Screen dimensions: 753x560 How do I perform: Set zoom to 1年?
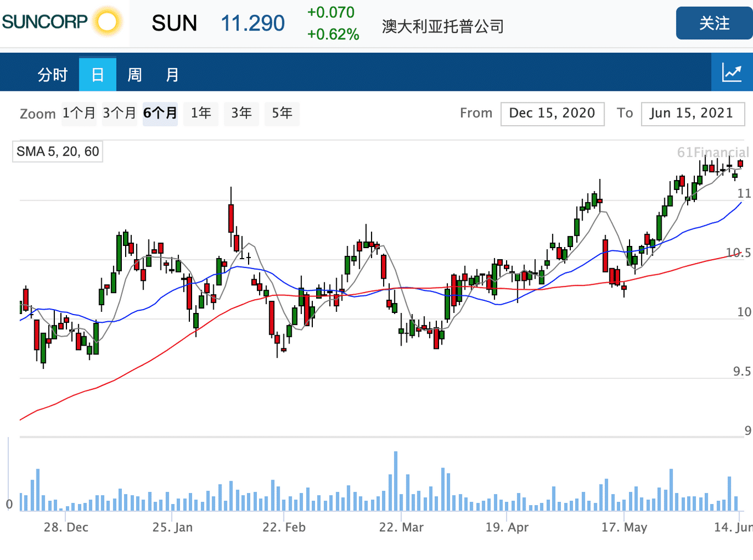tap(201, 114)
